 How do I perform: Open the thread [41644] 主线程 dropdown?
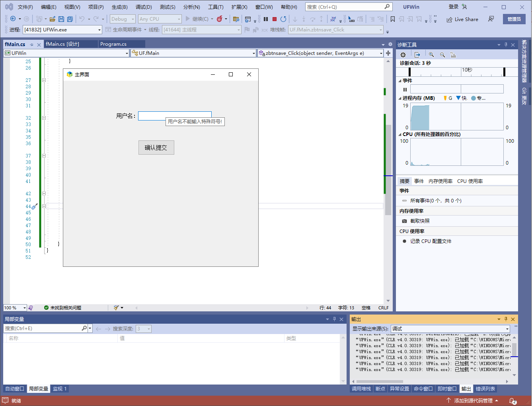pos(201,30)
